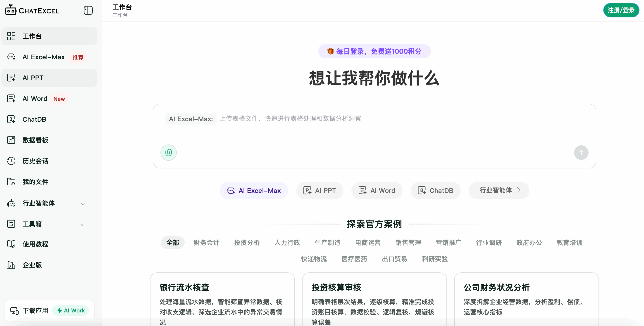Open 工作台 in the sidebar

[49, 36]
